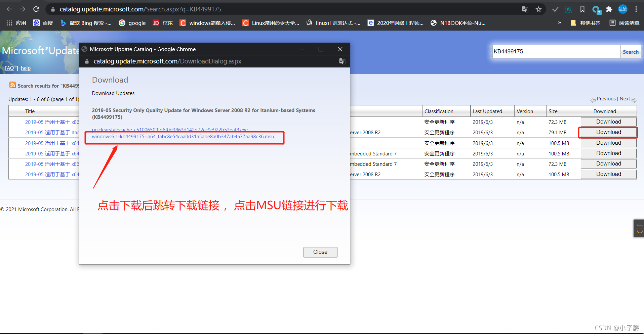The width and height of the screenshot is (644, 334).
Task: Open the sixth row update title link
Action: [52, 175]
